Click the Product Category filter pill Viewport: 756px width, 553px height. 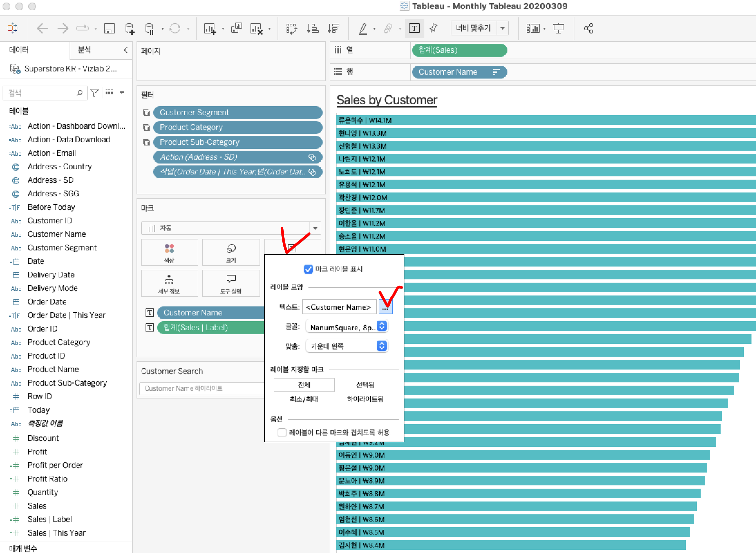[238, 127]
